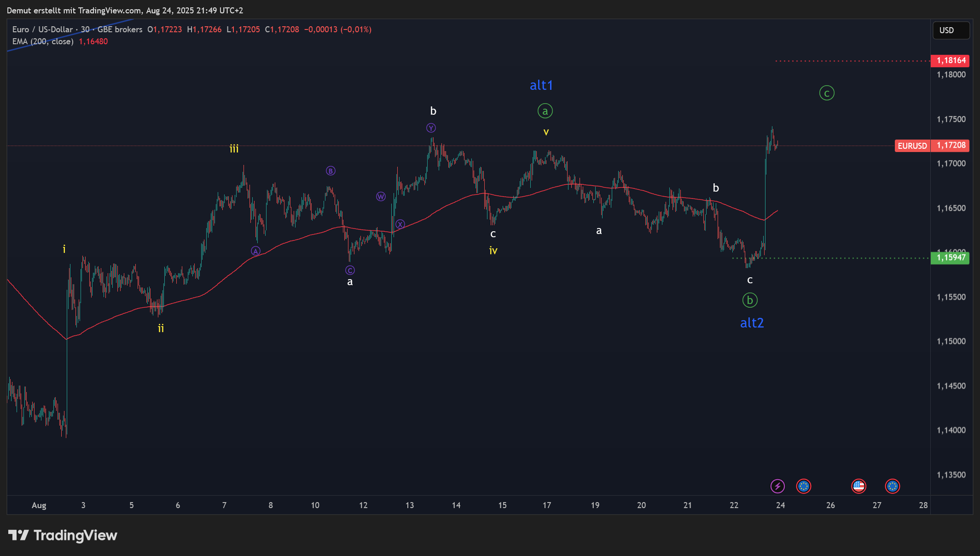Click the purple lightning event icon
This screenshot has width=980, height=556.
tap(777, 486)
